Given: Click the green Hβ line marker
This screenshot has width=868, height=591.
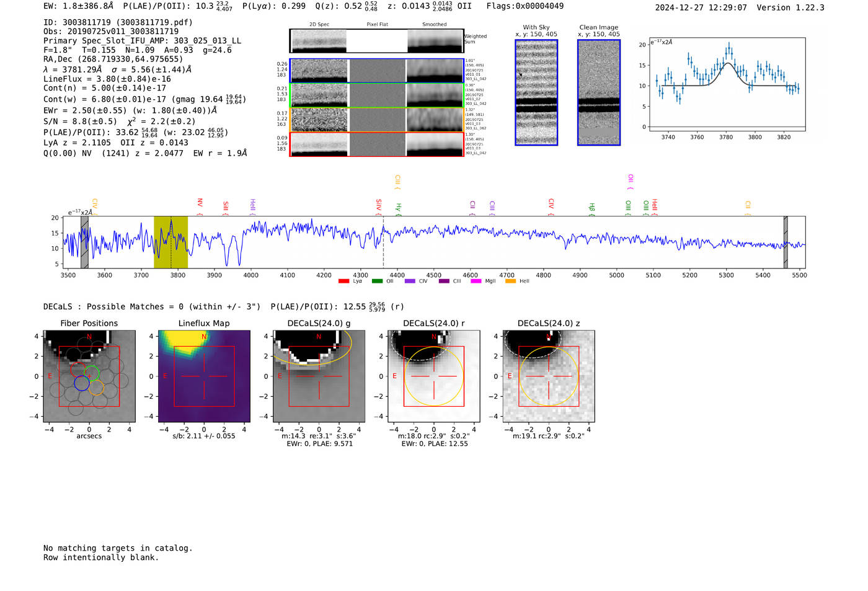Looking at the screenshot, I should tap(592, 210).
